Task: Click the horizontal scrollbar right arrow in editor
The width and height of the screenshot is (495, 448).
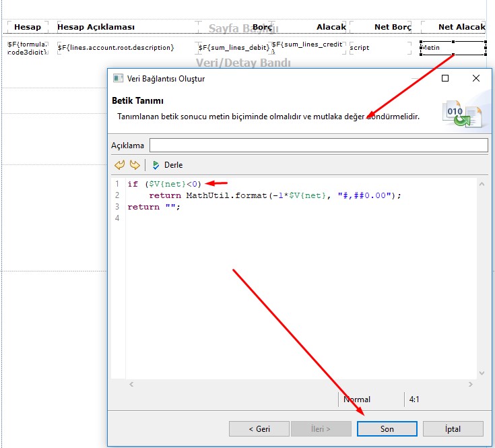Action: (471, 384)
